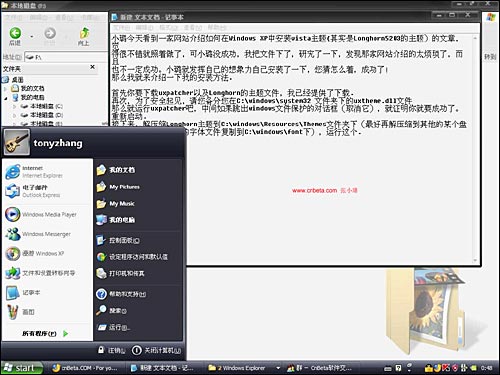Click Notepad scrollbar down arrow
Image resolution: width=500 pixels, height=375 pixels.
coord(475,261)
